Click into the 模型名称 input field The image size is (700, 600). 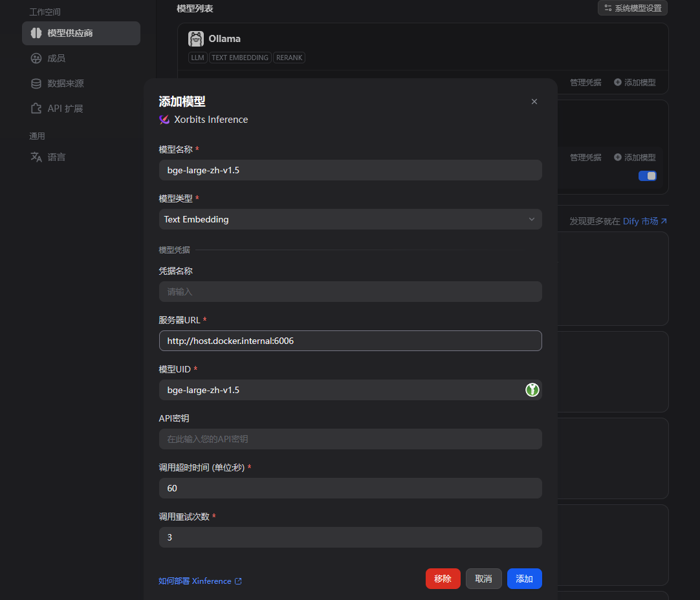tap(351, 170)
